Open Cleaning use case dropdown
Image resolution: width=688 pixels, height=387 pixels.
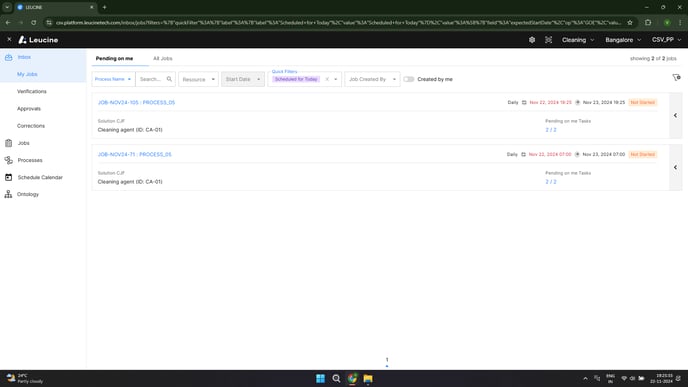pyautogui.click(x=577, y=40)
